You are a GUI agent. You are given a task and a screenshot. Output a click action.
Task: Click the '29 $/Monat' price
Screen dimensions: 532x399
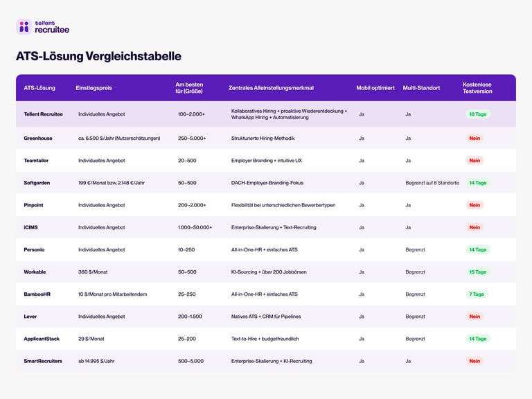91,339
